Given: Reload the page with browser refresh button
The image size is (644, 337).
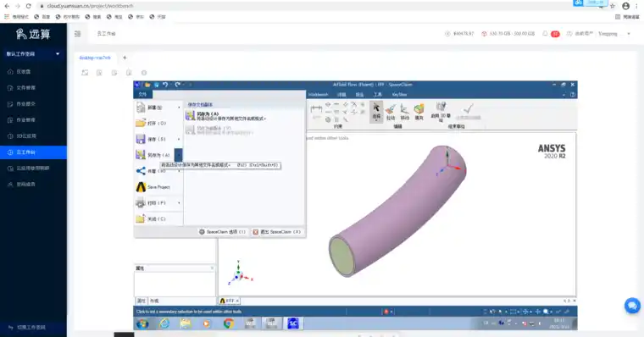Looking at the screenshot, I should [x=28, y=6].
